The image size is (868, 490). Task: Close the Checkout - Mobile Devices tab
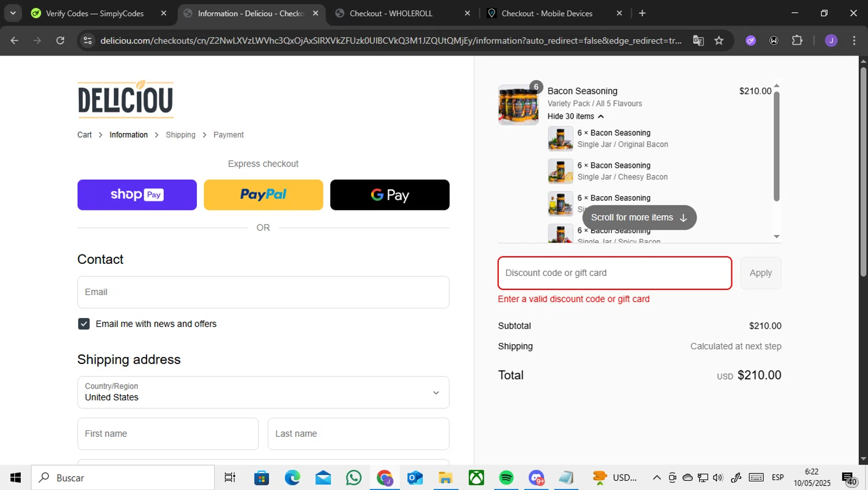tap(619, 13)
